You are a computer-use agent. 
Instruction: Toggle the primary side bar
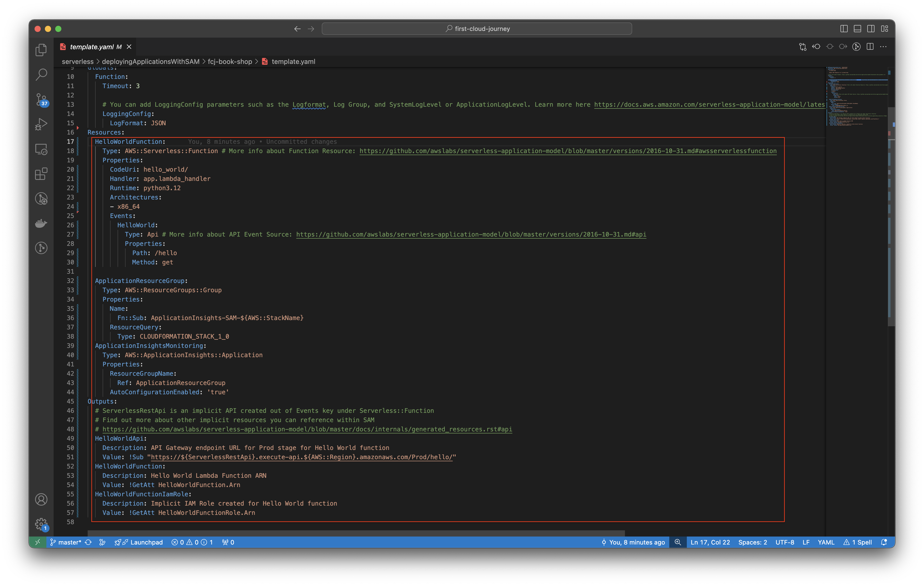click(x=844, y=29)
